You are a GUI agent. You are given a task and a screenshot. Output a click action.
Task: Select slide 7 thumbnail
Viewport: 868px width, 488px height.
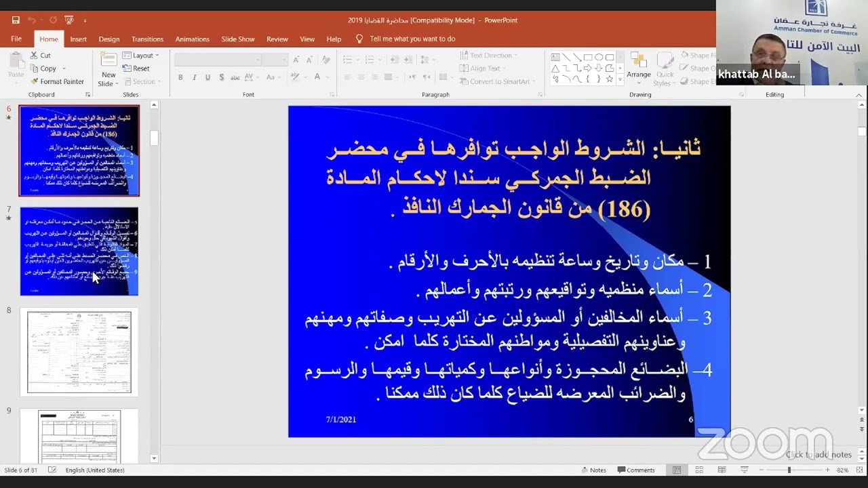79,251
